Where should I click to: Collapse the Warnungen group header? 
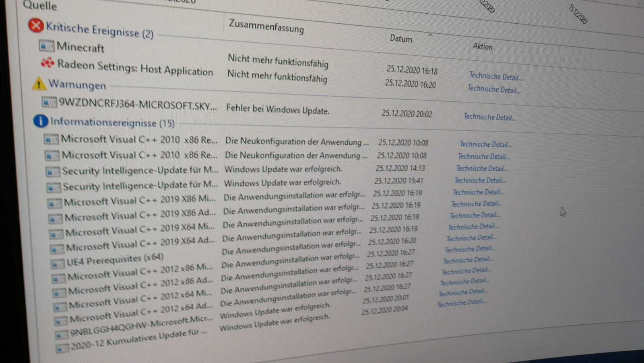[x=77, y=84]
